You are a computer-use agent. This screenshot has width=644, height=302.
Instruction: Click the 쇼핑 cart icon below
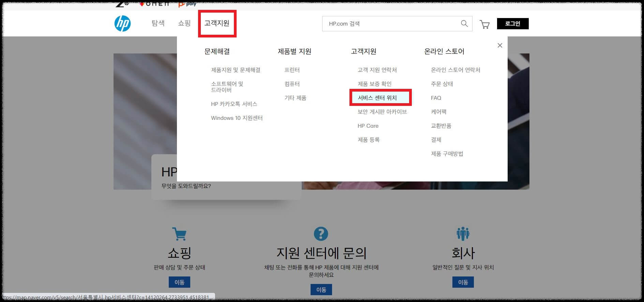tap(179, 234)
